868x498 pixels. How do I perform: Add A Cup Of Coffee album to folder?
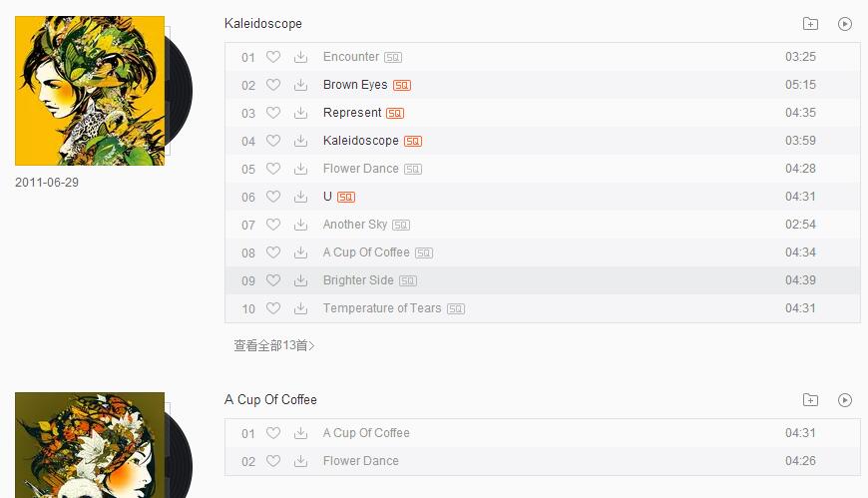point(810,400)
